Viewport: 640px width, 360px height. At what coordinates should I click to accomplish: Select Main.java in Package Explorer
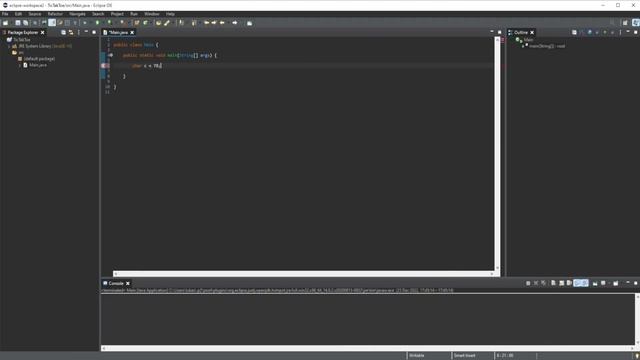[38, 65]
